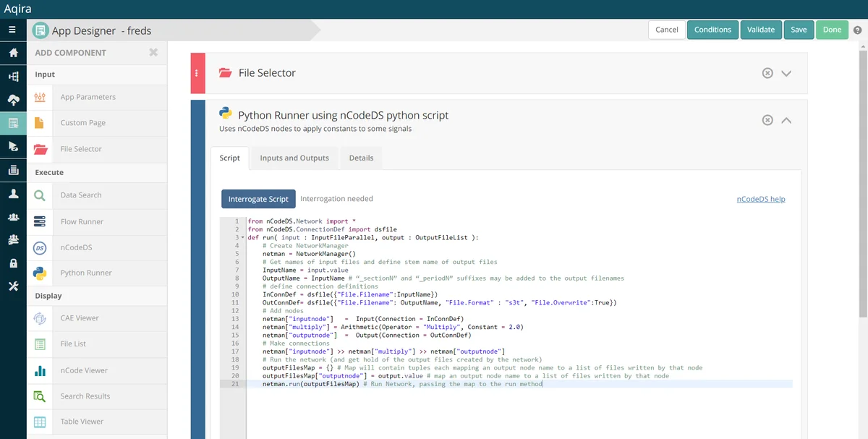Click line number 13 in the editor gutter
Viewport: 868px width, 439px height.
(235, 319)
